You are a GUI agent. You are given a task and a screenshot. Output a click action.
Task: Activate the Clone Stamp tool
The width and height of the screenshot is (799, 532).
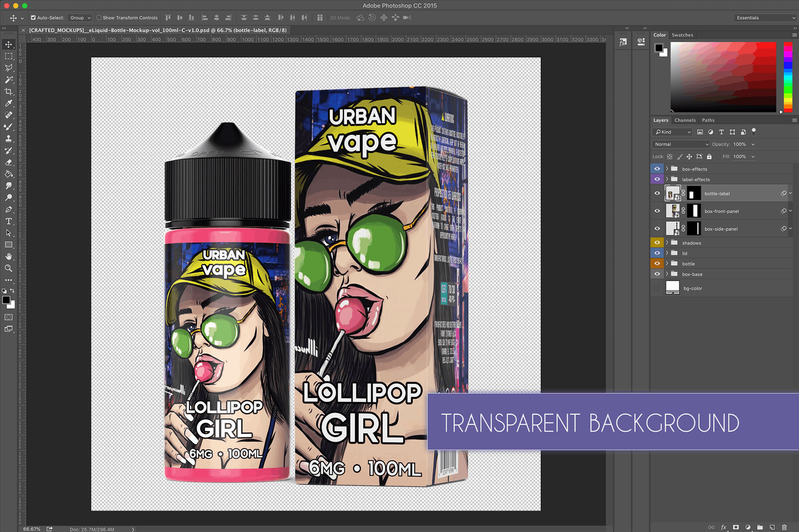click(8, 139)
